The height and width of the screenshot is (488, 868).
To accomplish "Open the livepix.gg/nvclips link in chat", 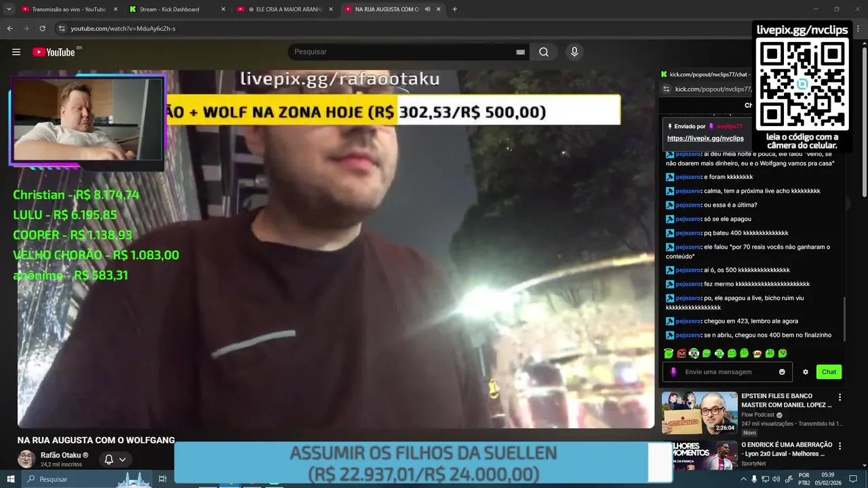I will 705,138.
